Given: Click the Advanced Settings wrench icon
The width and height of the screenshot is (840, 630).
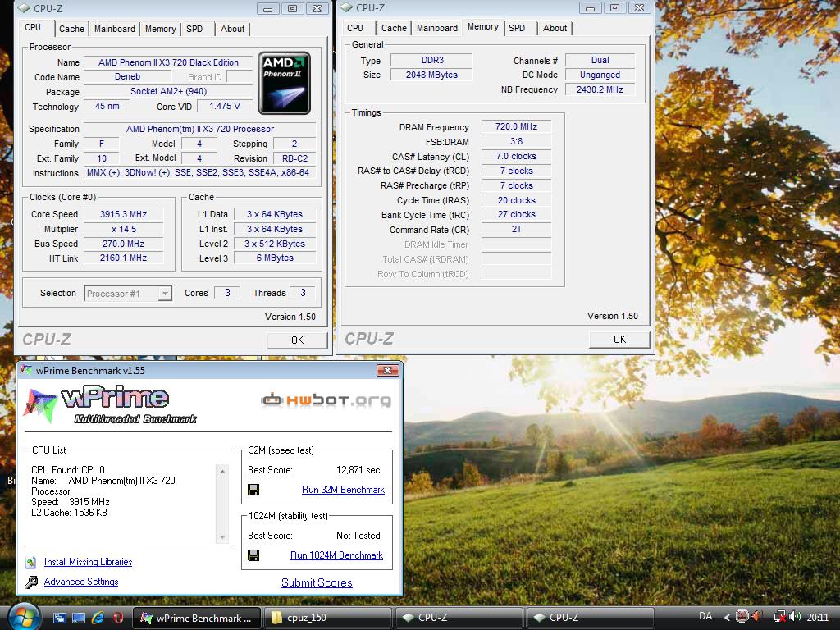Looking at the screenshot, I should pyautogui.click(x=32, y=582).
